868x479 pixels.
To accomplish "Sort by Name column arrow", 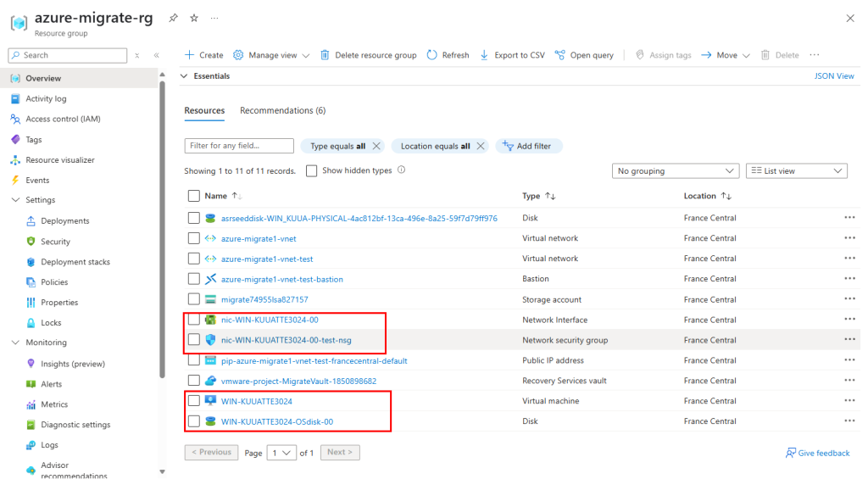I will [237, 196].
